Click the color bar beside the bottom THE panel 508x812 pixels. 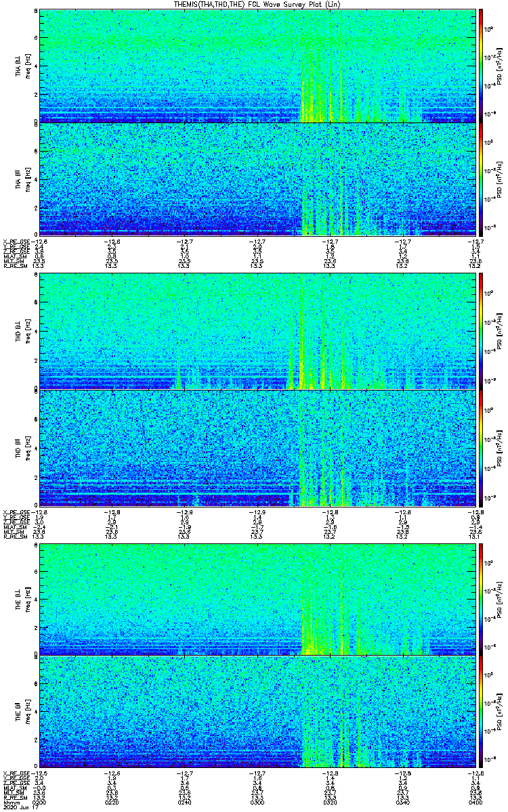point(482,712)
